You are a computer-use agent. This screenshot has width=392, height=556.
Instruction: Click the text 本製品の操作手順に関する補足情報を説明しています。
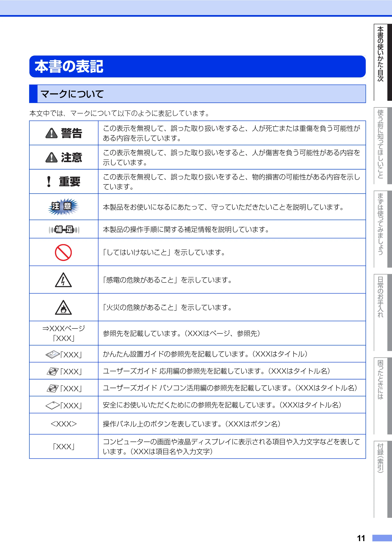(x=186, y=229)
